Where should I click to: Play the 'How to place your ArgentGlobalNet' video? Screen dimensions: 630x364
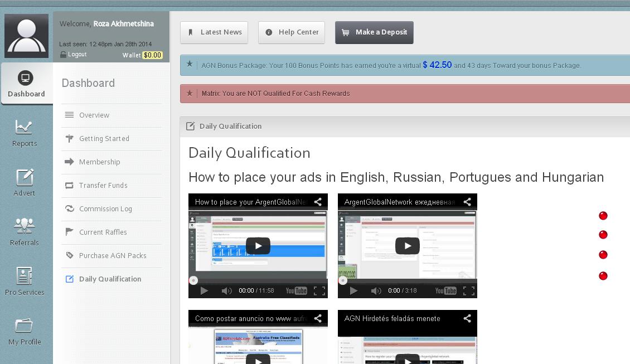point(258,246)
